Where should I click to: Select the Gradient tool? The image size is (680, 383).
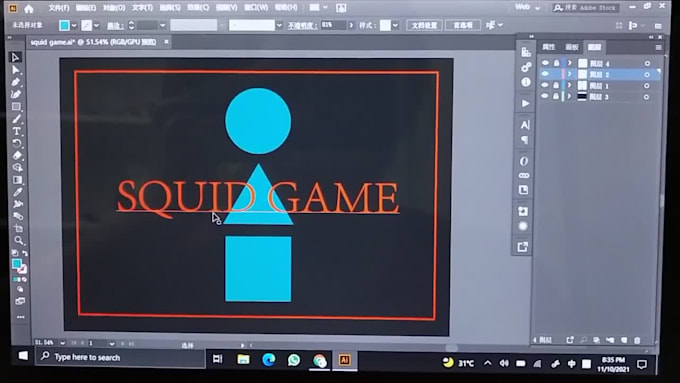pyautogui.click(x=17, y=180)
